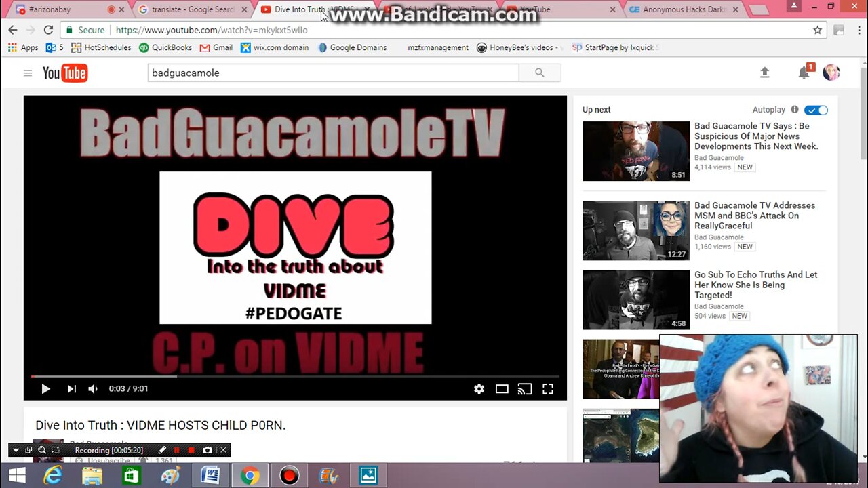The image size is (868, 488).
Task: Close the Bandicam recording bar
Action: 223,450
